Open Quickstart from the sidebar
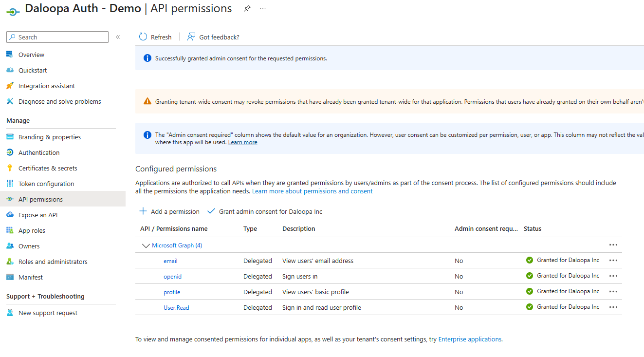644x357 pixels. point(33,70)
